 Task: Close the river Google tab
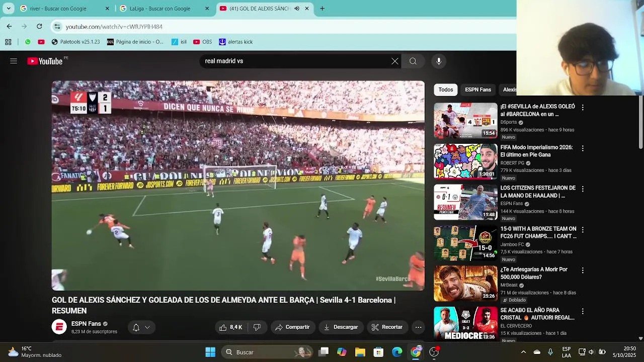[107, 9]
